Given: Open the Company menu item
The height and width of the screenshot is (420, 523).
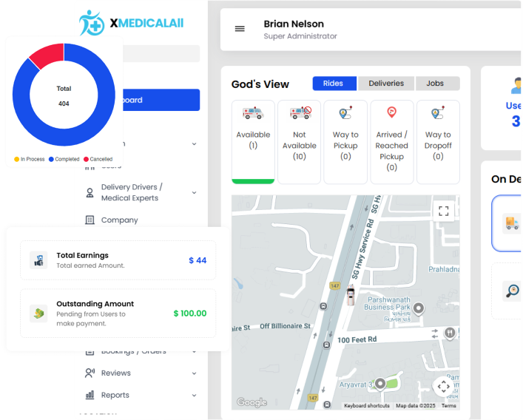Looking at the screenshot, I should [119, 220].
